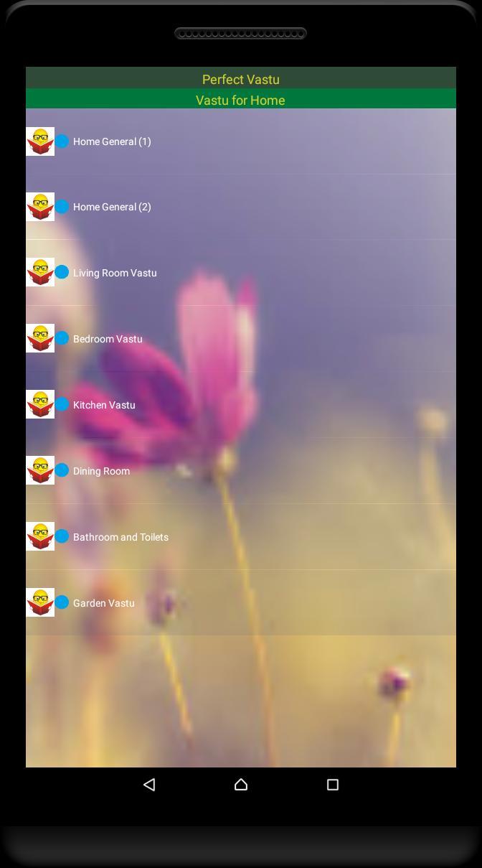This screenshot has height=868, width=482.
Task: Click the blue dot next to Garden Vastu
Action: pos(62,602)
